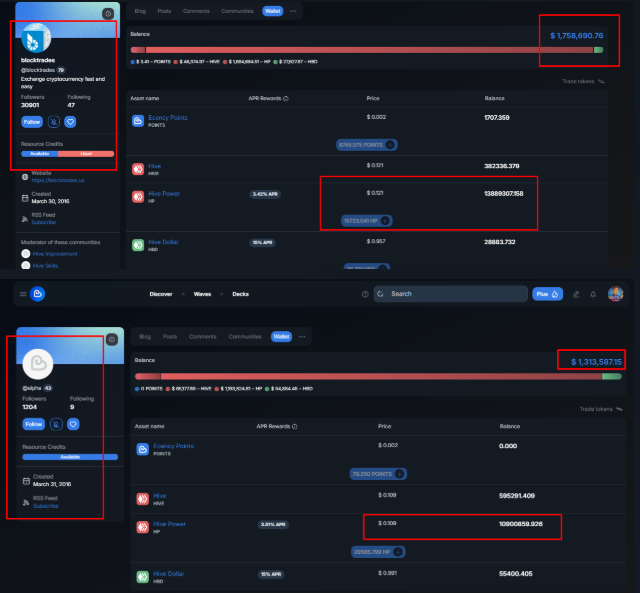640x593 pixels.
Task: Click the settings icon on the blocktrades profile card
Action: [x=108, y=14]
